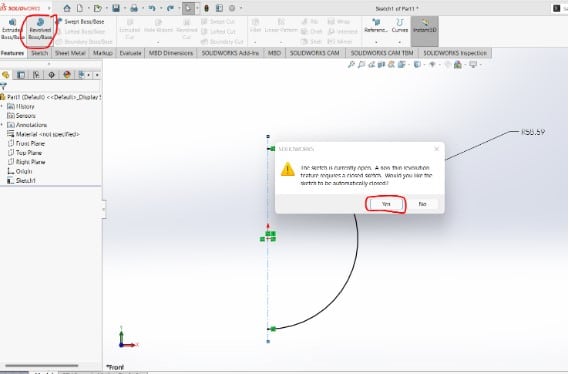Click the R58.59 radius dimension
This screenshot has height=374, width=569.
tap(533, 132)
